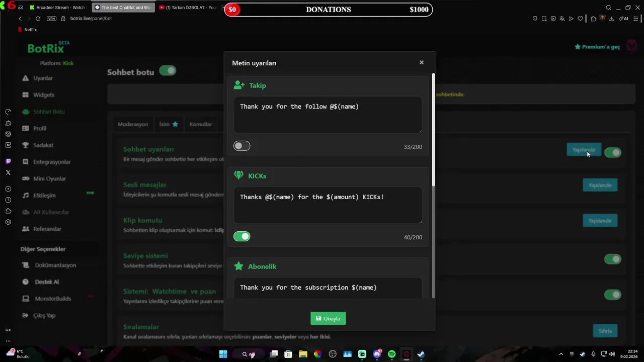Open Profil in the sidebar
The image size is (644, 362).
point(34,128)
